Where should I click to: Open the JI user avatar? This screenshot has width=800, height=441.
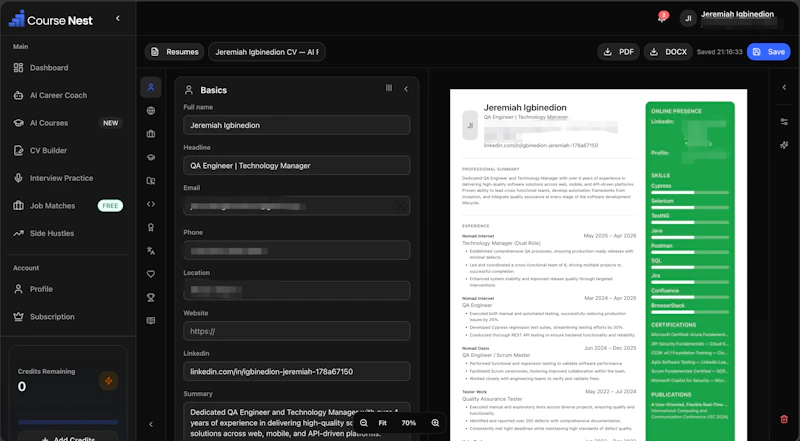point(688,18)
